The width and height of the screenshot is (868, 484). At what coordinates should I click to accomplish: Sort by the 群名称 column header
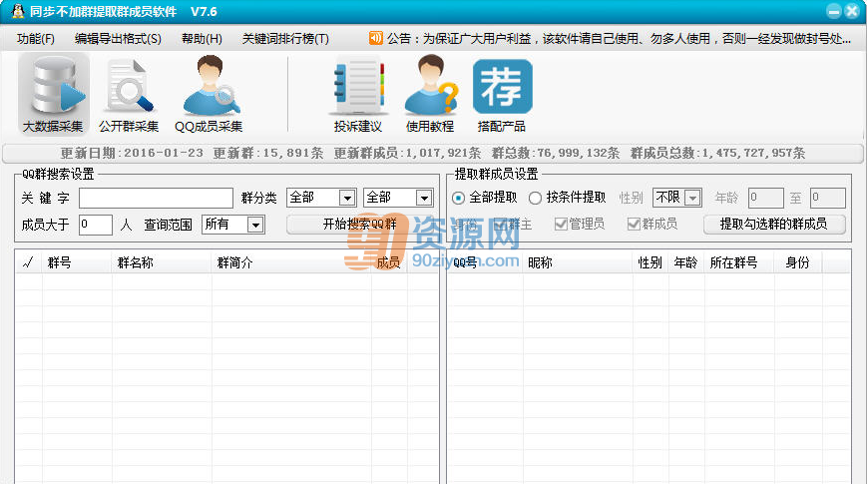[162, 262]
